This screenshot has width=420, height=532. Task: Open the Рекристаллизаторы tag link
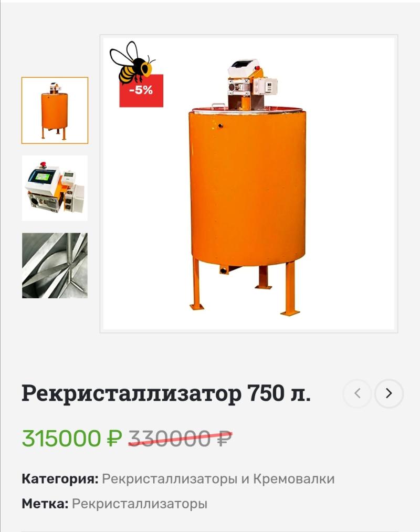140,504
